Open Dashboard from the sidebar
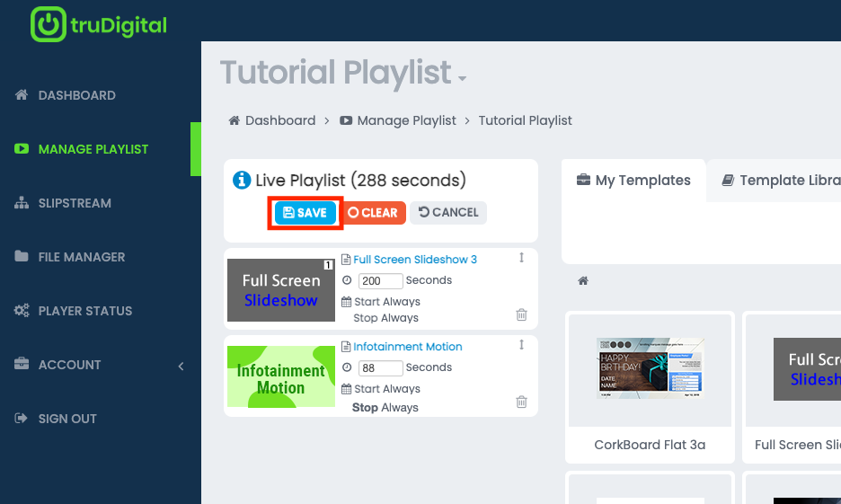The image size is (841, 504). click(76, 95)
